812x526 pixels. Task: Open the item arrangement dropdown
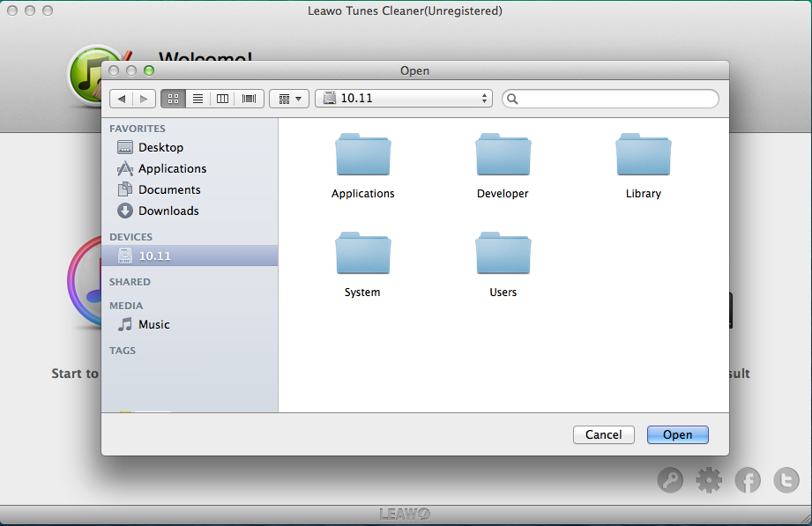point(289,99)
